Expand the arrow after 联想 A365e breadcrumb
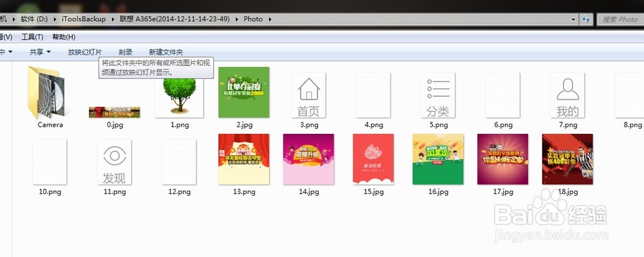This screenshot has width=644, height=257. 236,19
